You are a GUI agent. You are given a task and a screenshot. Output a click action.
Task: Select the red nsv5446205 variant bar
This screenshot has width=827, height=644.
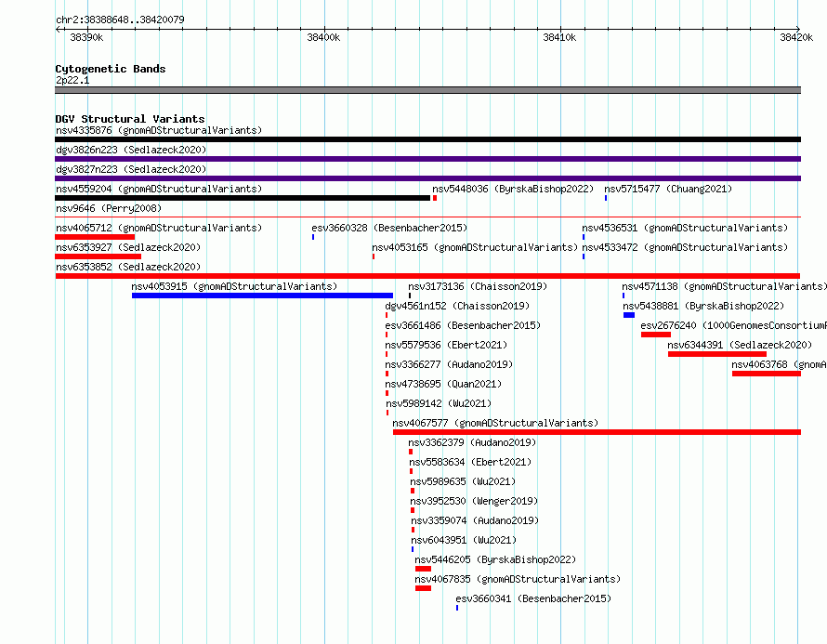(x=423, y=569)
